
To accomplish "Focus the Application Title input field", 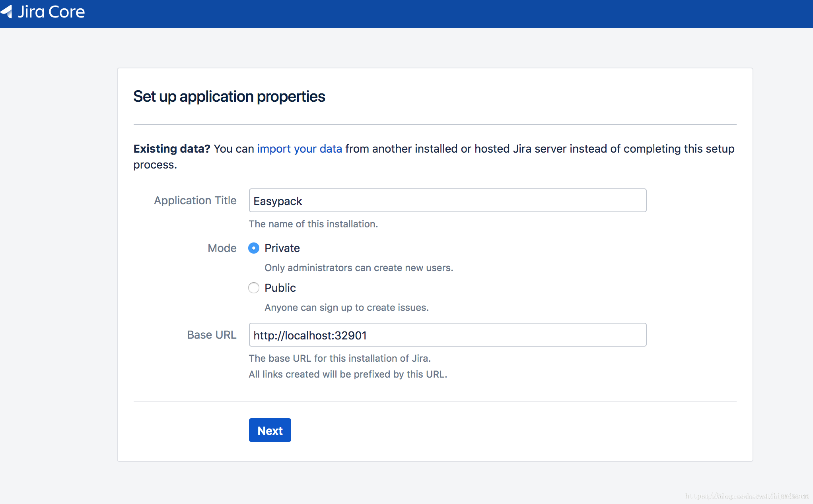I will click(x=447, y=200).
